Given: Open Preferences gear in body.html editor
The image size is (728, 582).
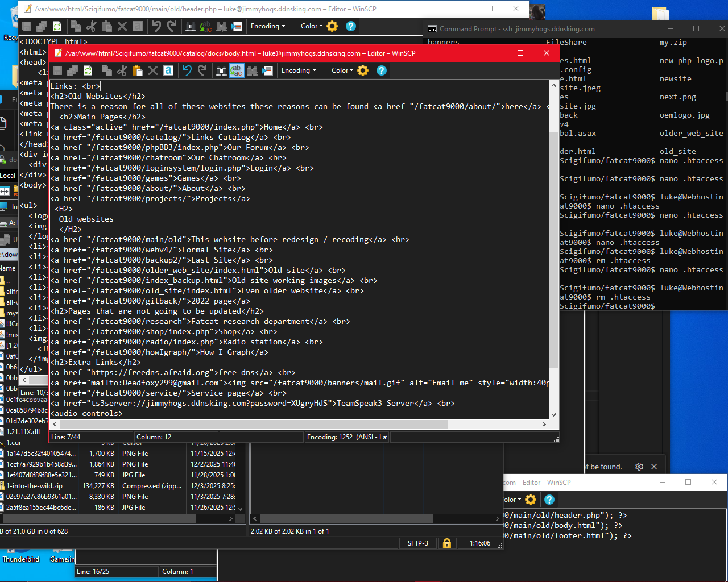Looking at the screenshot, I should [363, 70].
